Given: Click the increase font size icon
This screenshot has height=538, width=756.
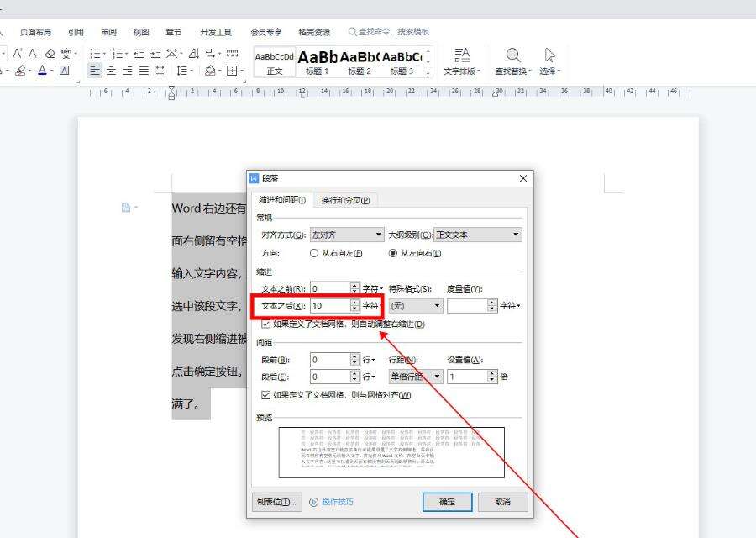Looking at the screenshot, I should click(x=18, y=54).
